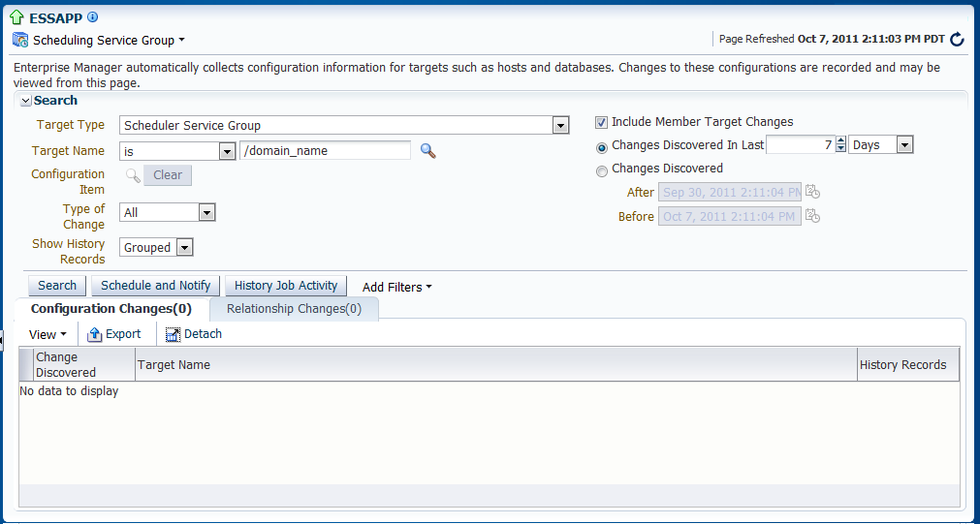Open the After date calendar picker
This screenshot has width=980, height=524.
[812, 191]
